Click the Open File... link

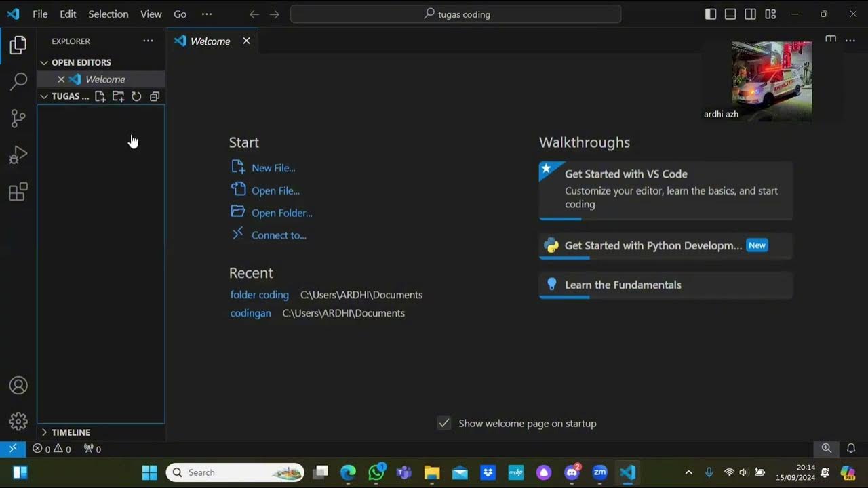(275, 191)
